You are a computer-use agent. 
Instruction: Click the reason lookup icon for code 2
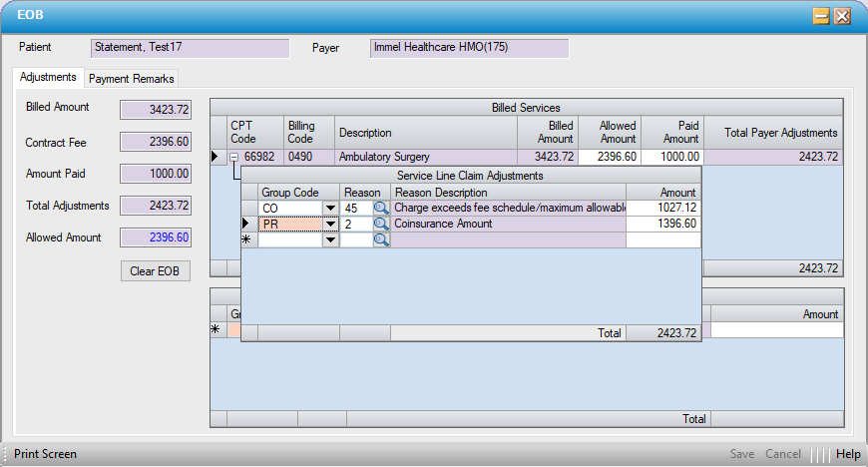pos(381,225)
